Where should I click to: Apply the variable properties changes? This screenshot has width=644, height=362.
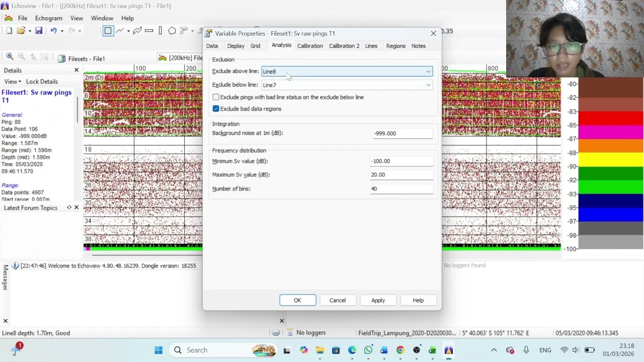tap(378, 300)
